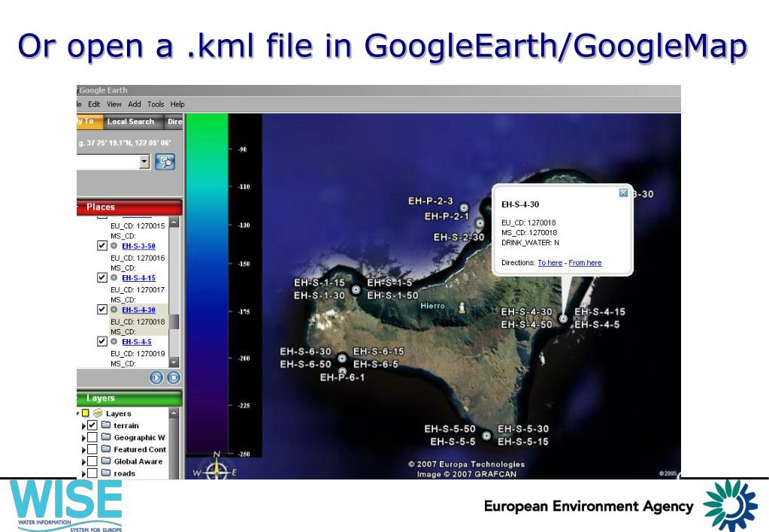Click the roads layer folder icon

(x=106, y=473)
